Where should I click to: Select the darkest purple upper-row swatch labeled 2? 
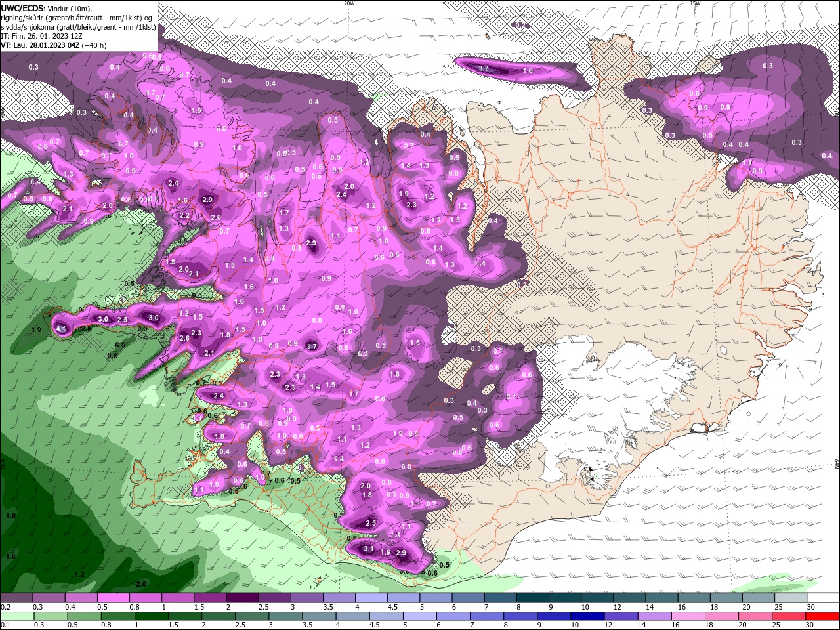(242, 598)
